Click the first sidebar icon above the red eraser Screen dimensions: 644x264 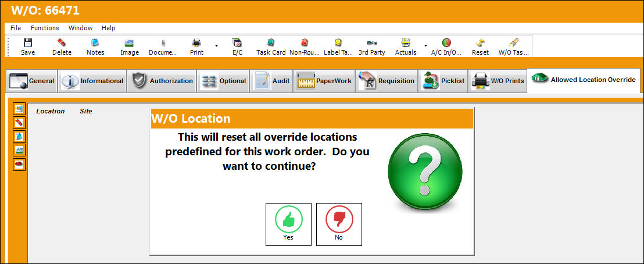coord(19,109)
